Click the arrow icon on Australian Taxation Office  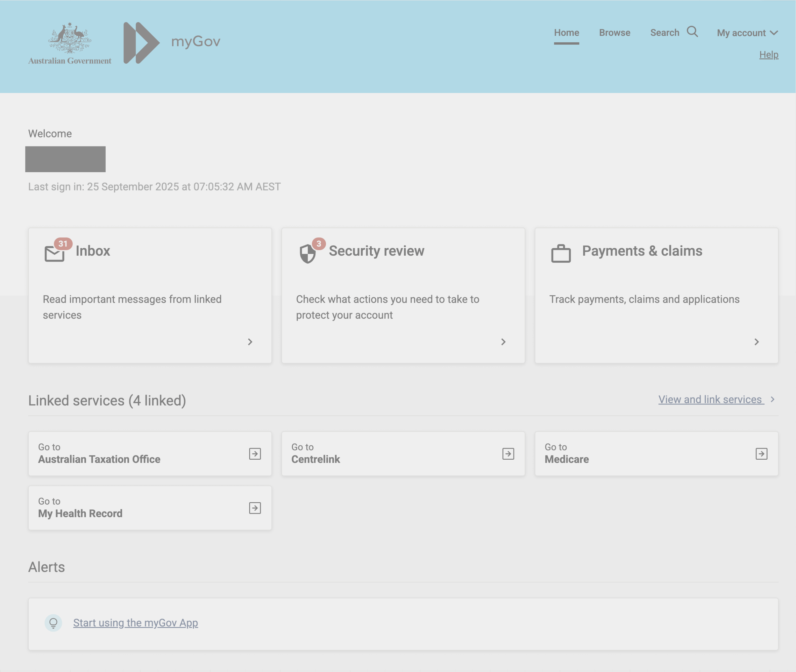tap(255, 454)
